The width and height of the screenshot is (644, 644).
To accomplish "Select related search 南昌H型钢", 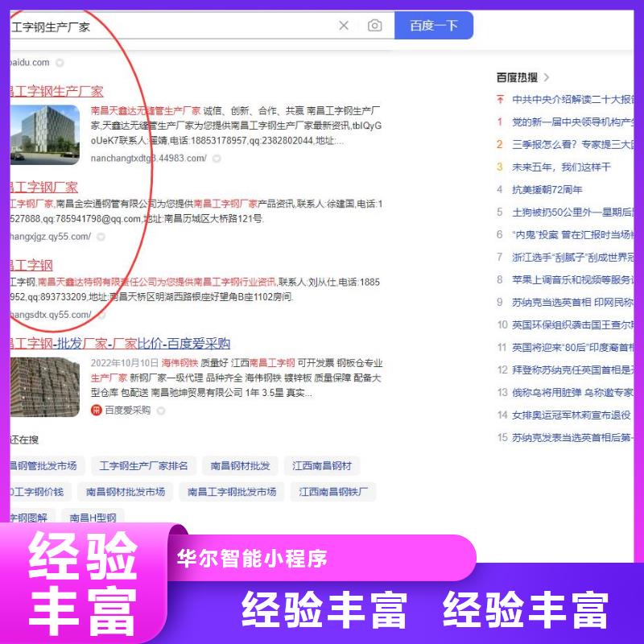I will [x=93, y=517].
